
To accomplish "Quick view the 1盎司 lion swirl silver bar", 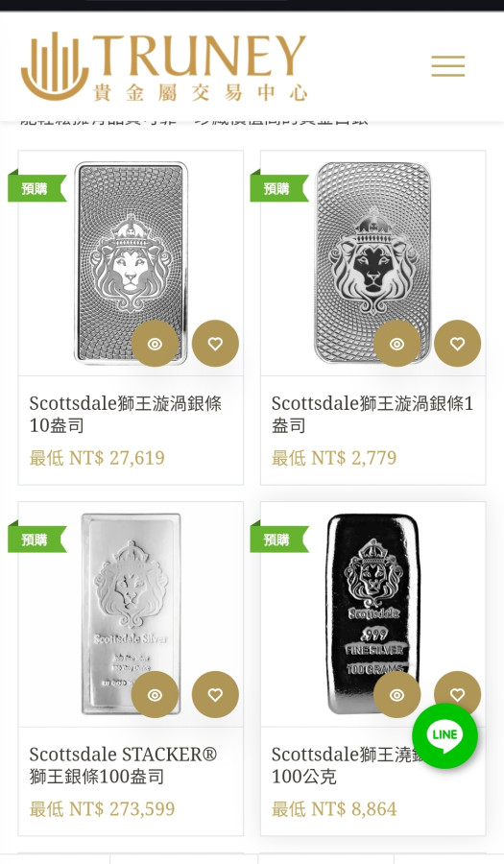I will [x=397, y=344].
